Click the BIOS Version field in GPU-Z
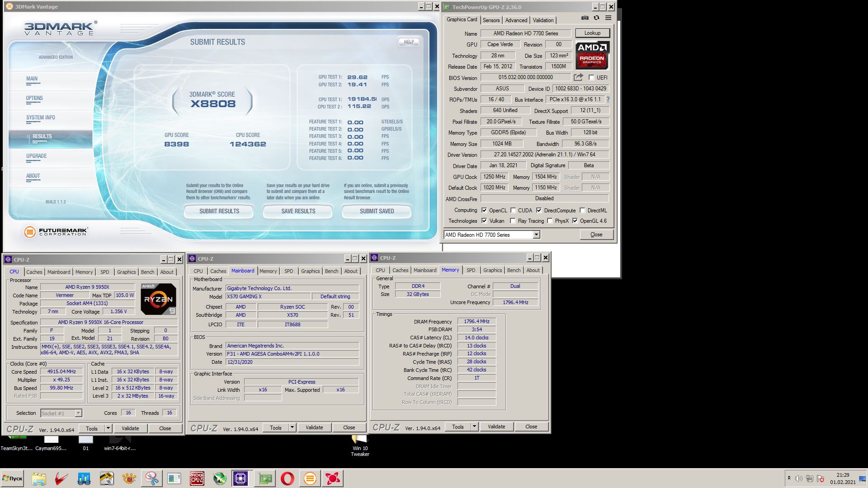The height and width of the screenshot is (488, 868). point(526,77)
